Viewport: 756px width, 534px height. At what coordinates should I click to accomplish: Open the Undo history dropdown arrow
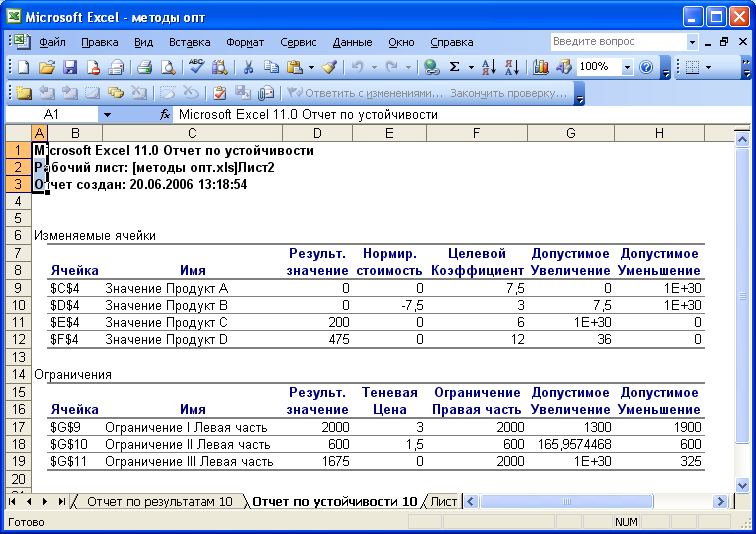coord(374,67)
